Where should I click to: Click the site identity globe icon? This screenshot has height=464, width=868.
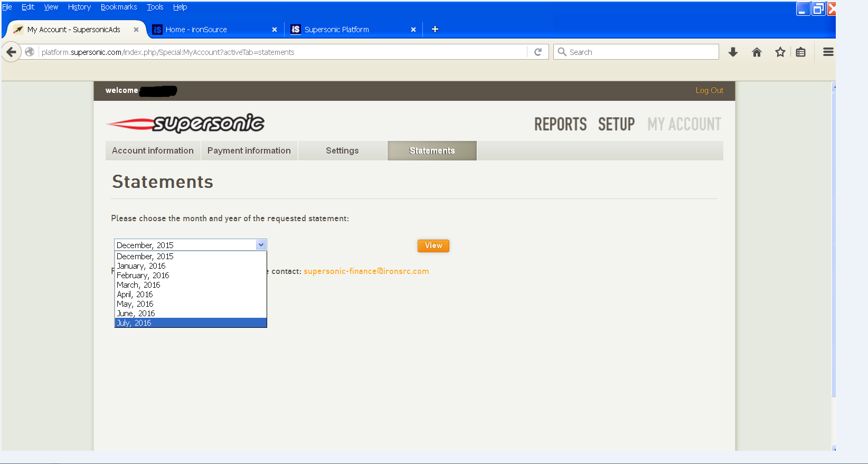[x=30, y=52]
